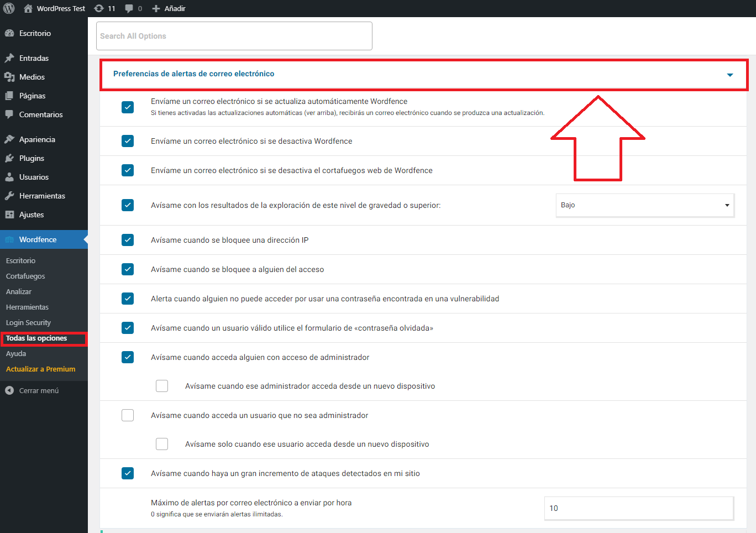
Task: Open Wordfence Herramientas submenu item
Action: pos(27,307)
